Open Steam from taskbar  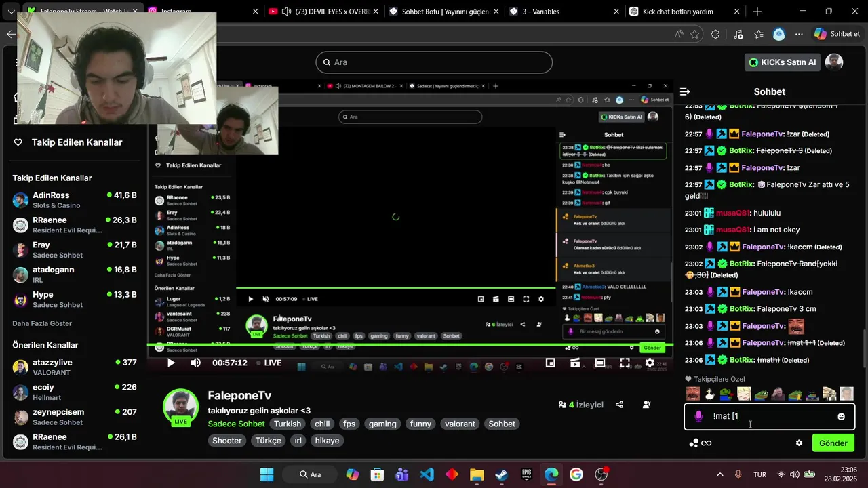[x=501, y=474]
